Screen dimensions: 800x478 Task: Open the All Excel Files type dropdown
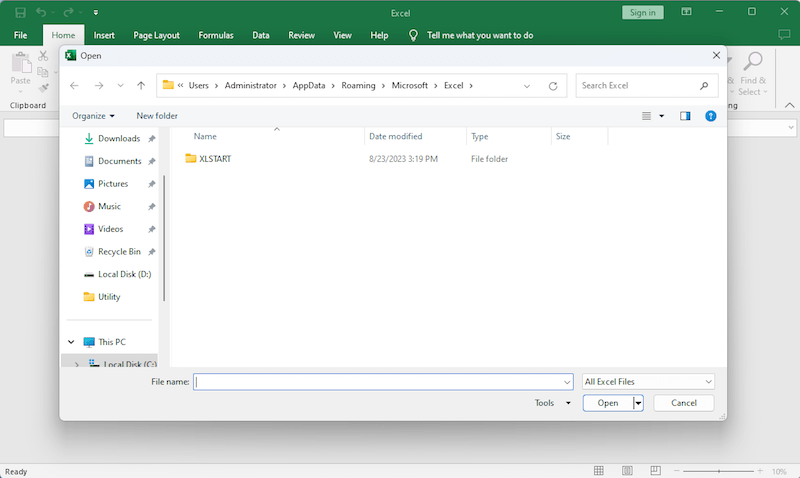(648, 382)
